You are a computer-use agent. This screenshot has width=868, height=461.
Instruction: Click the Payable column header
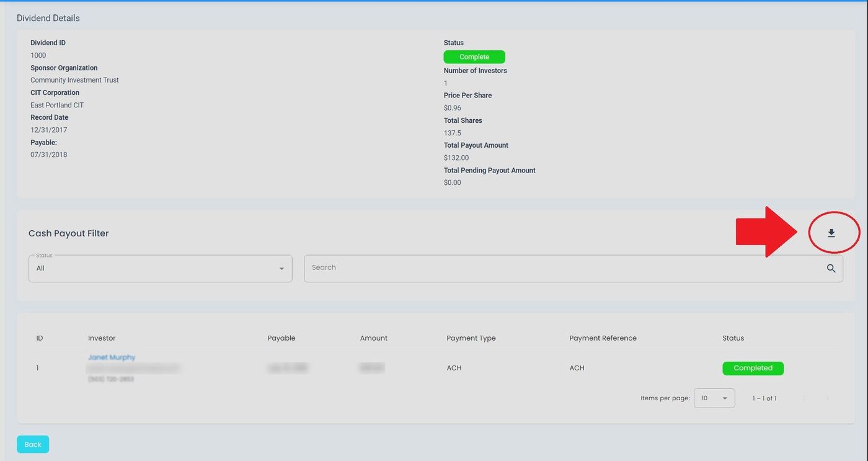pos(281,338)
